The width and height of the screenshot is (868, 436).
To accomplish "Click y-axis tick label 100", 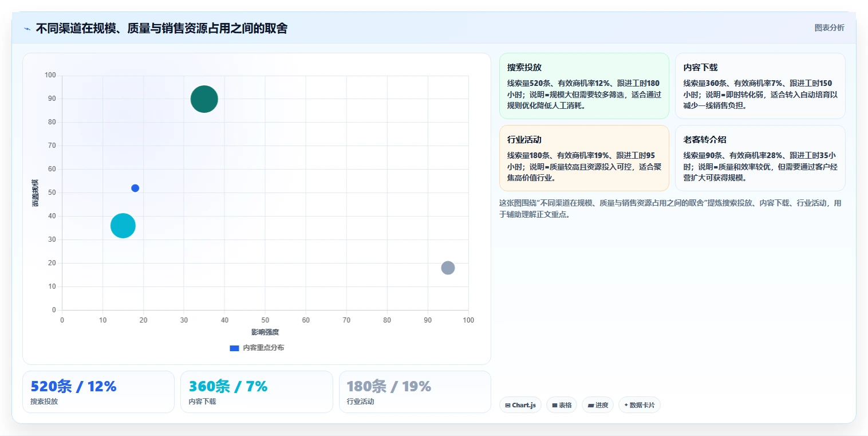I will point(50,75).
